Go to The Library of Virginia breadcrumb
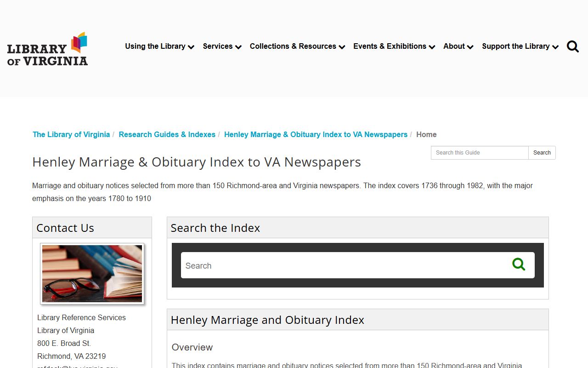588x368 pixels. [x=71, y=134]
